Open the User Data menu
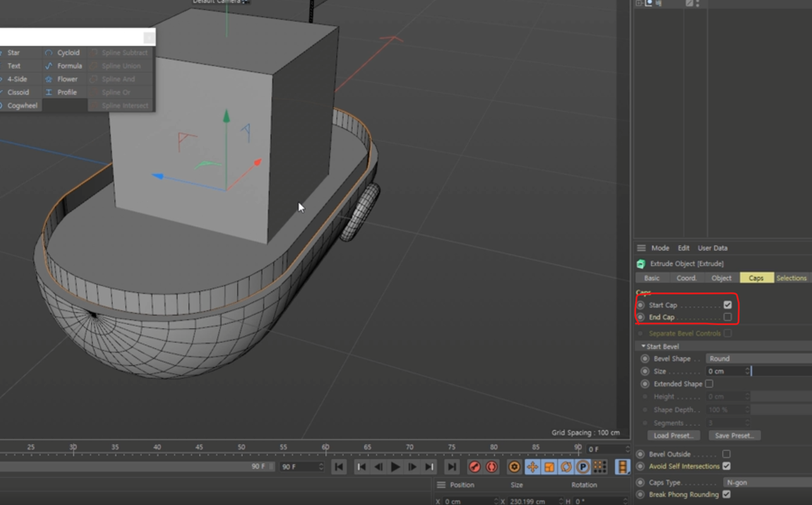812x505 pixels. pyautogui.click(x=712, y=248)
